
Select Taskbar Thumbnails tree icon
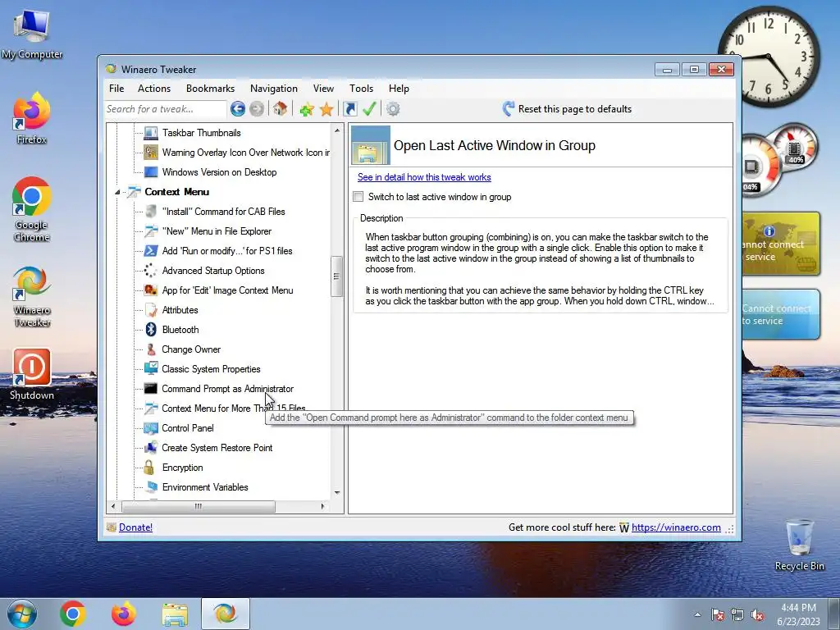pos(151,133)
